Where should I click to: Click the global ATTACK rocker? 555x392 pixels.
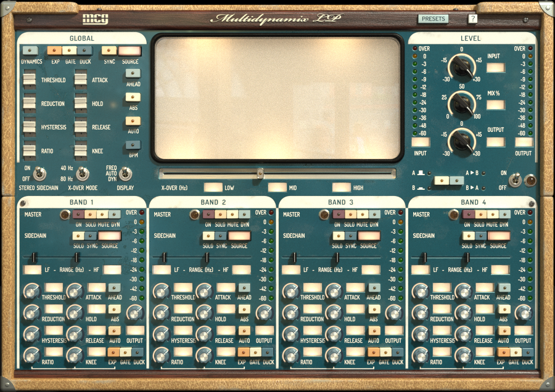(81, 80)
